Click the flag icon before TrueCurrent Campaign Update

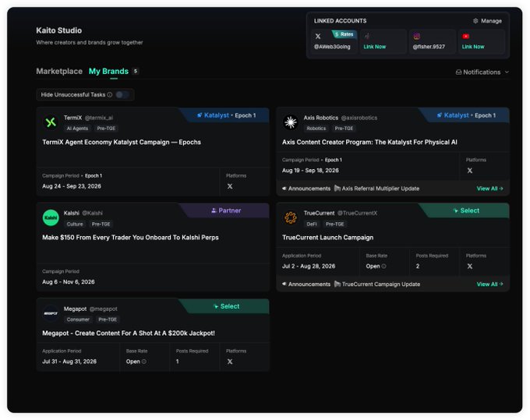point(337,284)
